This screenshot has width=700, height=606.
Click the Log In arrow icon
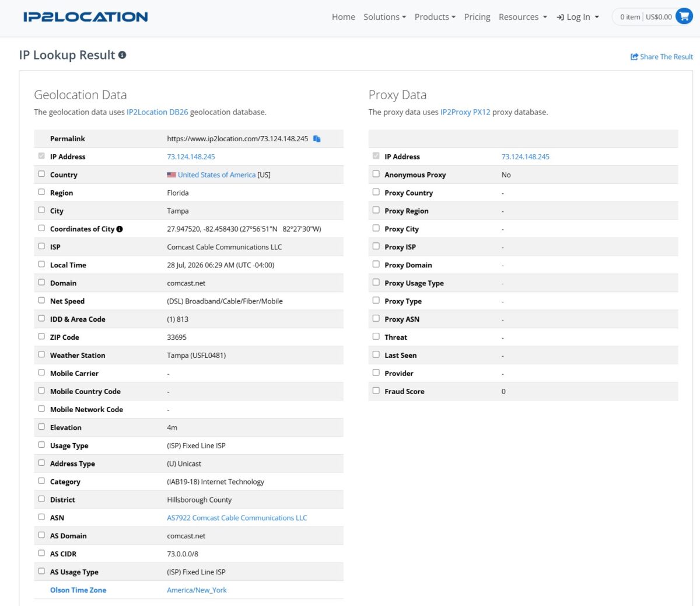point(560,17)
